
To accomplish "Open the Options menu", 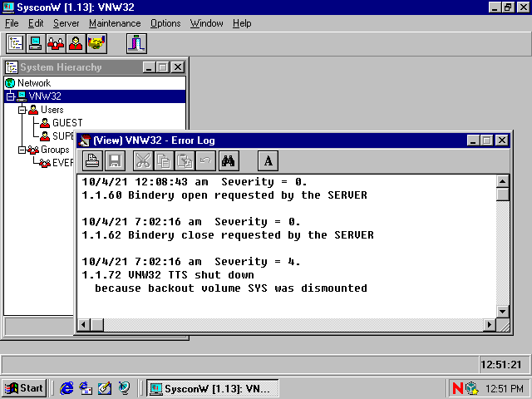I will [x=165, y=23].
